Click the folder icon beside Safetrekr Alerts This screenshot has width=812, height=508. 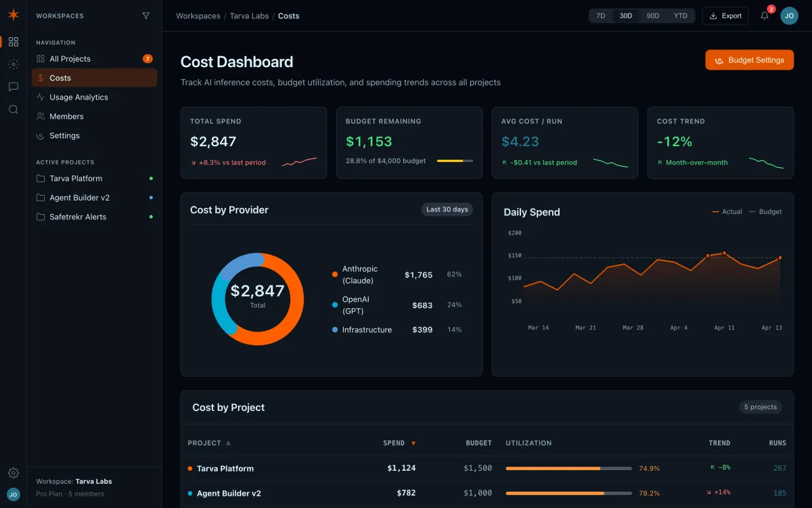41,217
